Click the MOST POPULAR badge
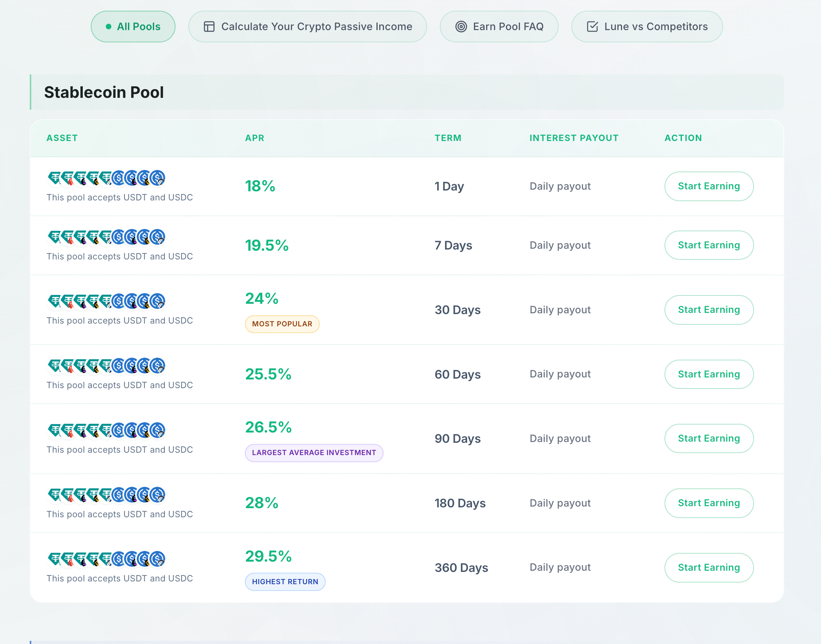 pos(282,324)
